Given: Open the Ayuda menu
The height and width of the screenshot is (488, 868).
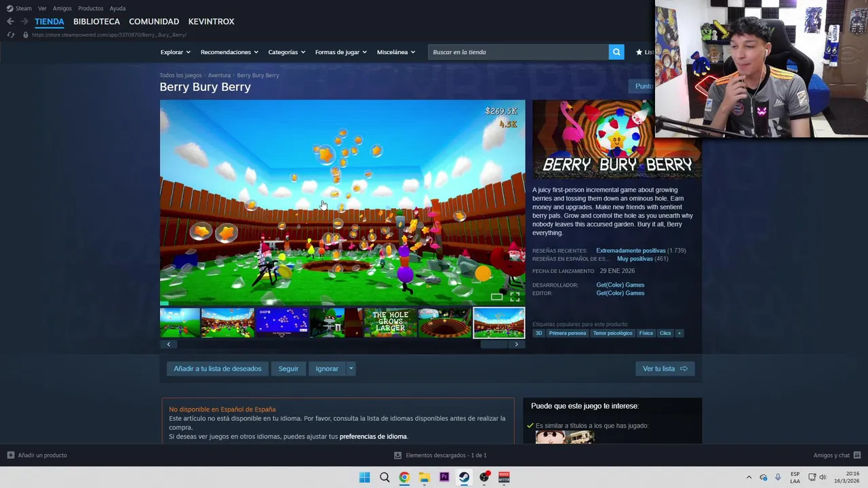Looking at the screenshot, I should click(x=117, y=8).
